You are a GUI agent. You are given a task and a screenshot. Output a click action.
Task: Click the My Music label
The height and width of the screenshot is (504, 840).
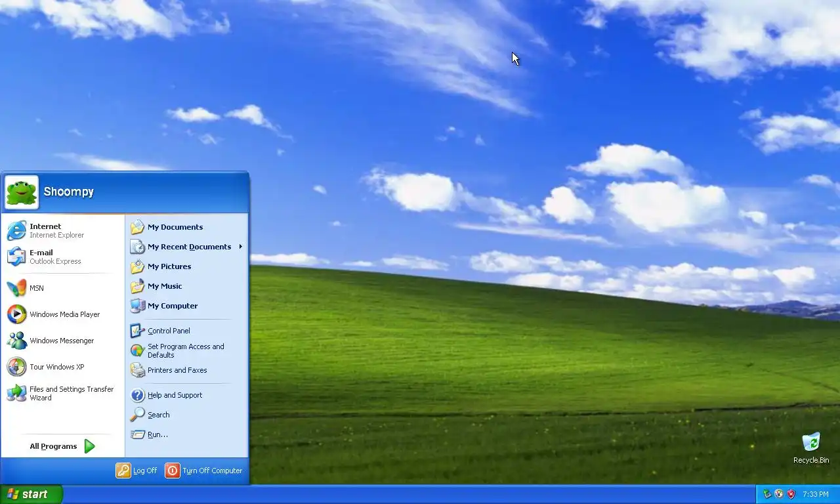(x=165, y=286)
